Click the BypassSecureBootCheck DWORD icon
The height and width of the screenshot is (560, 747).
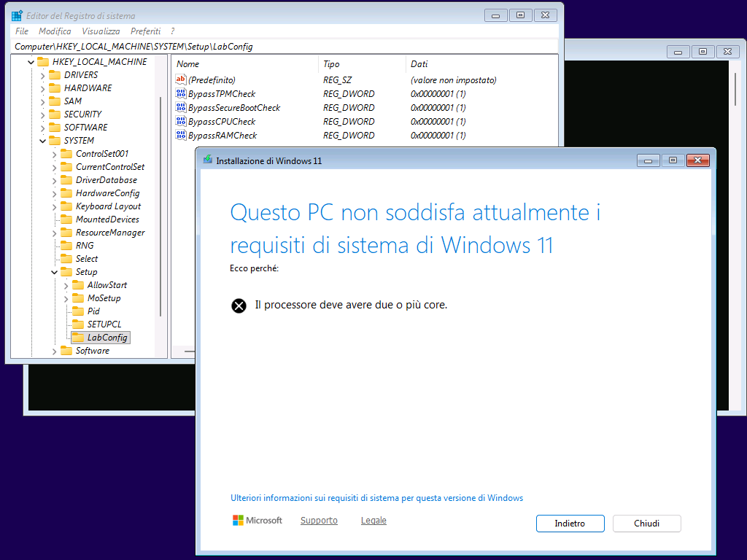[x=181, y=108]
